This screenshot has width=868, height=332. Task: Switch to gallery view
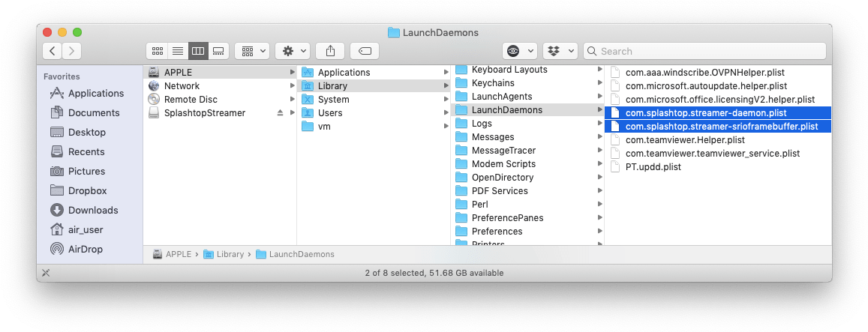(x=218, y=51)
